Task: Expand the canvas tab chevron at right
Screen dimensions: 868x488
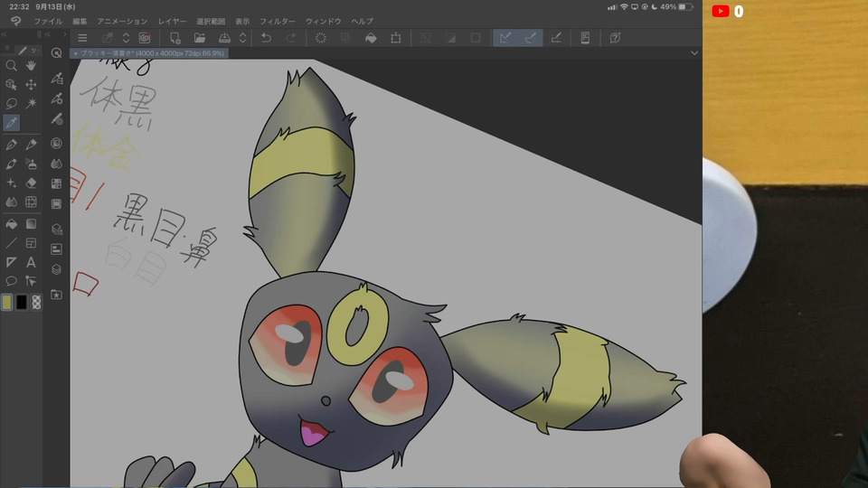Action: (x=694, y=53)
